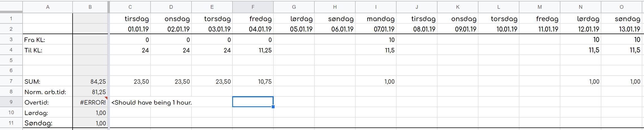The image size is (644, 130).
Task: Click the cell with date 04.01.19
Action: (x=253, y=29)
